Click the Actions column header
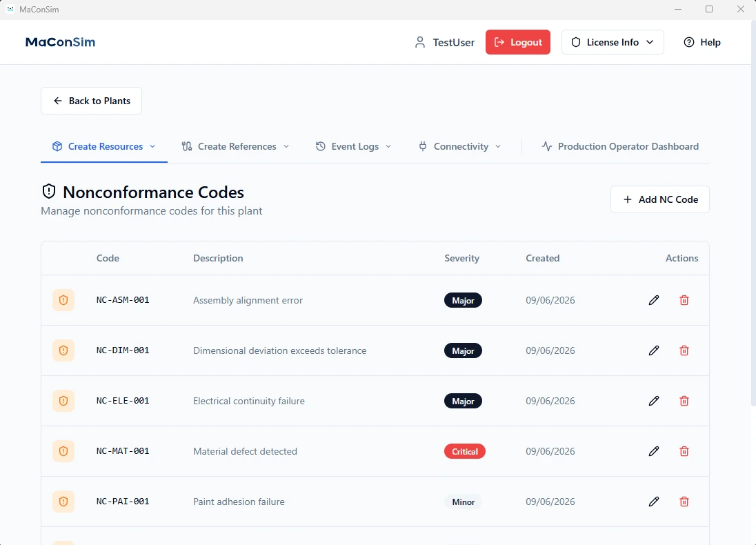The image size is (756, 545). point(682,258)
